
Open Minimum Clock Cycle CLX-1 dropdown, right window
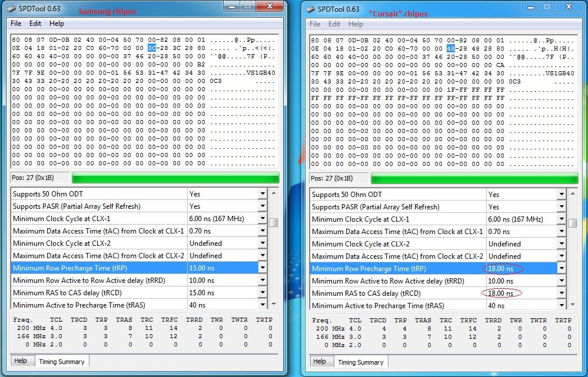pyautogui.click(x=562, y=219)
